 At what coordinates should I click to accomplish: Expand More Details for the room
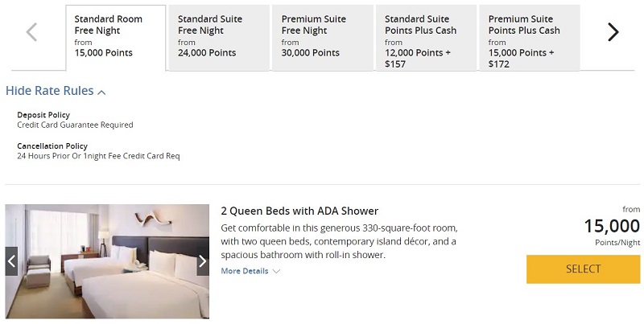[250, 271]
